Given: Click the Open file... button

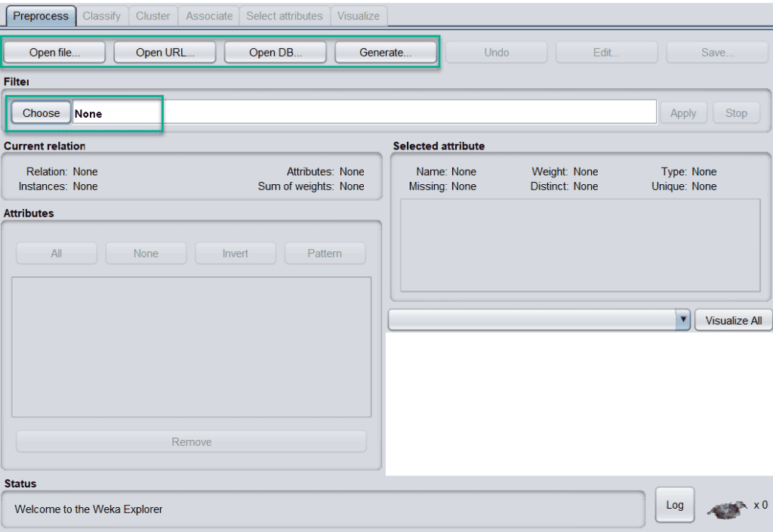Looking at the screenshot, I should (54, 52).
